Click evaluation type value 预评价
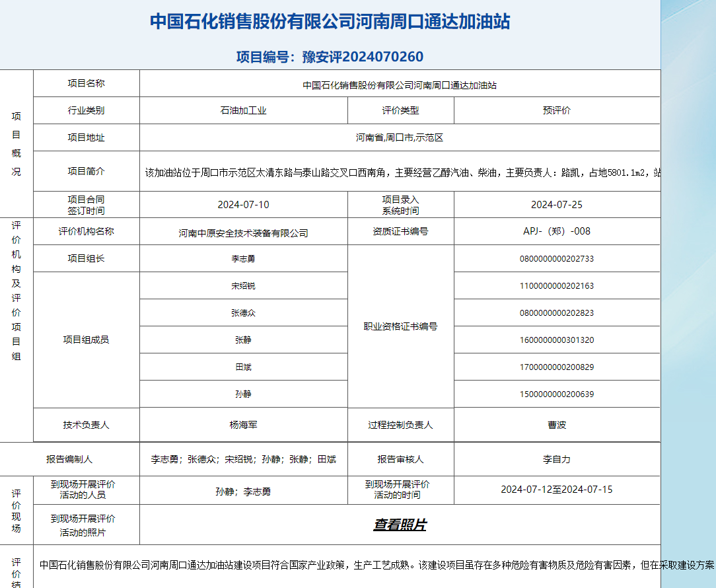The width and height of the screenshot is (716, 588). click(x=557, y=110)
